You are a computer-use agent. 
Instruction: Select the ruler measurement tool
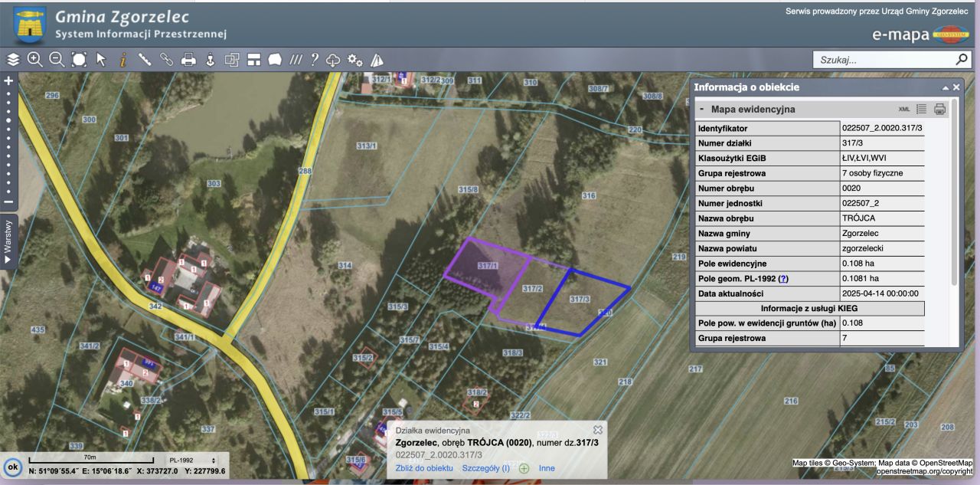144,59
